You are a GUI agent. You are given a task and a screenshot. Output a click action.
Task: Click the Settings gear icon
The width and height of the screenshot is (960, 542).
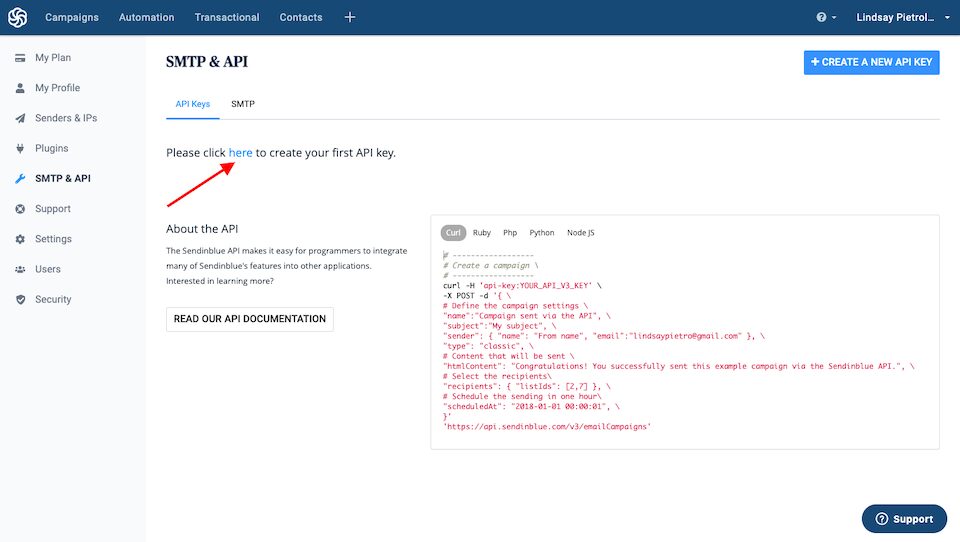(x=20, y=239)
